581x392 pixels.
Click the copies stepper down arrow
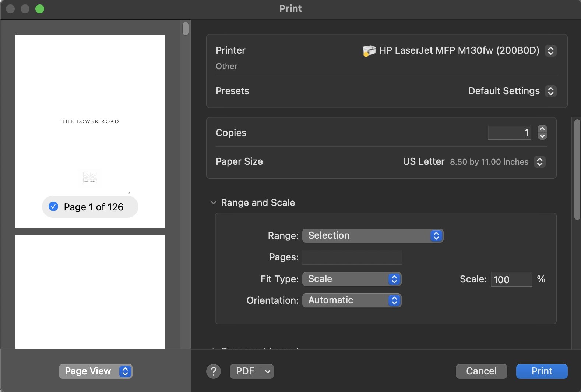tap(542, 136)
